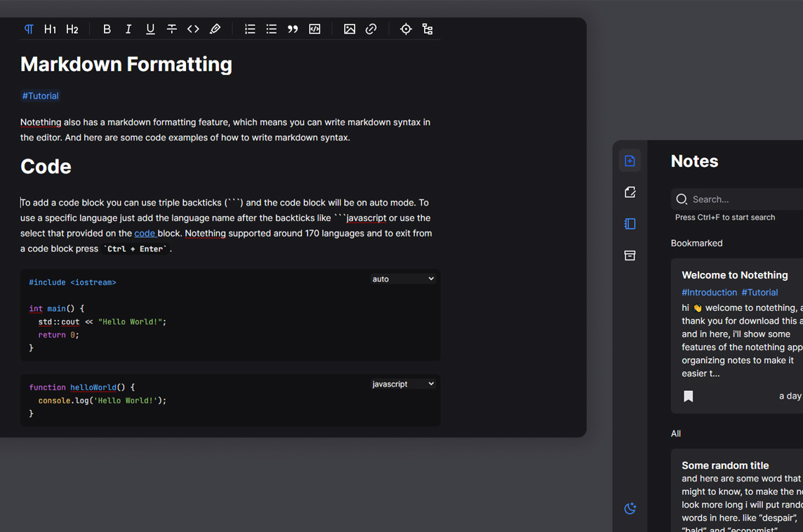Insert a bullet list
The width and height of the screenshot is (803, 532).
click(272, 29)
